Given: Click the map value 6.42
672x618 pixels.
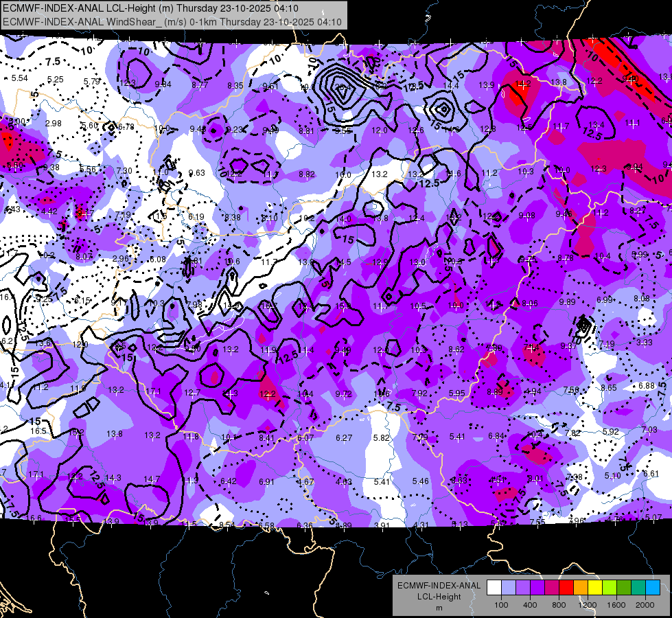Looking at the screenshot, I should point(229,481).
